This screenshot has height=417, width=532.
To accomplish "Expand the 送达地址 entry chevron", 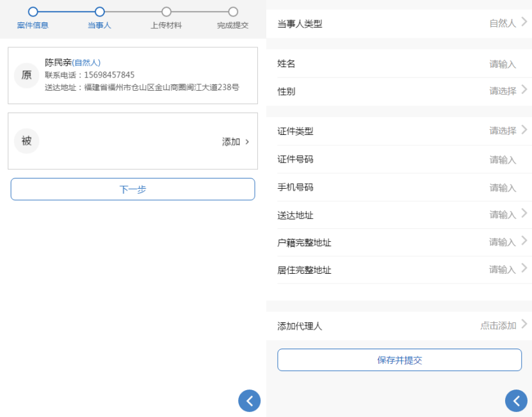I will (x=524, y=213).
